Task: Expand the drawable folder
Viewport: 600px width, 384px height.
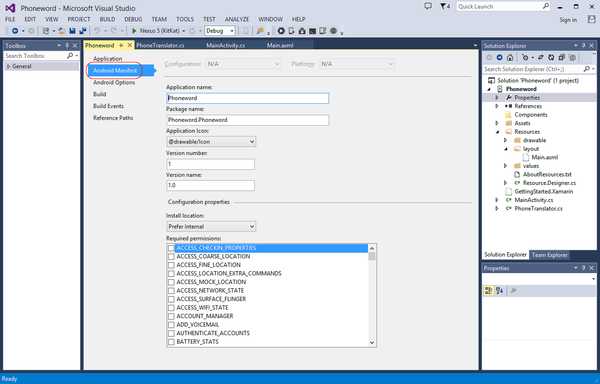Action: 505,140
